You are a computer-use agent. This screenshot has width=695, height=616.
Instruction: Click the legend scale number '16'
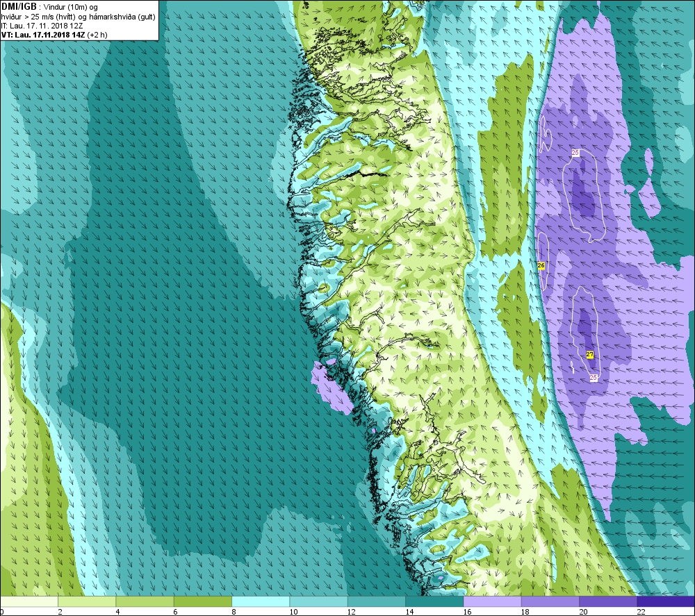pyautogui.click(x=467, y=612)
